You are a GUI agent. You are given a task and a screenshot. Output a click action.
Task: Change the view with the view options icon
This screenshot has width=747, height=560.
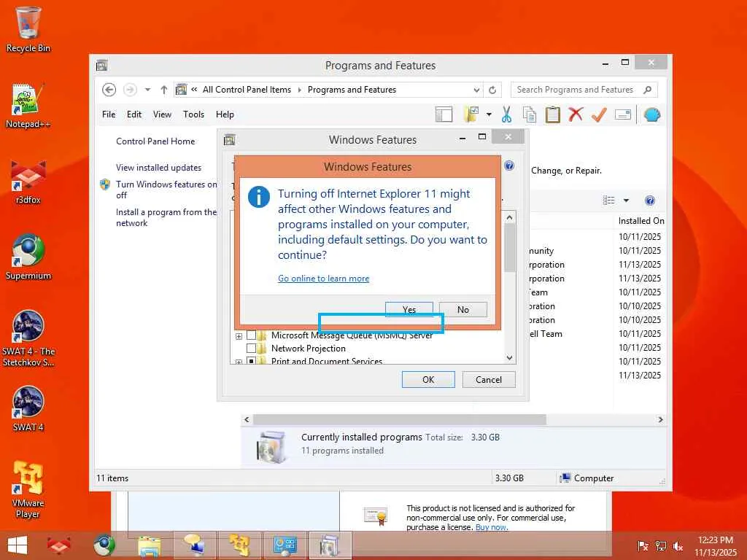pos(609,201)
